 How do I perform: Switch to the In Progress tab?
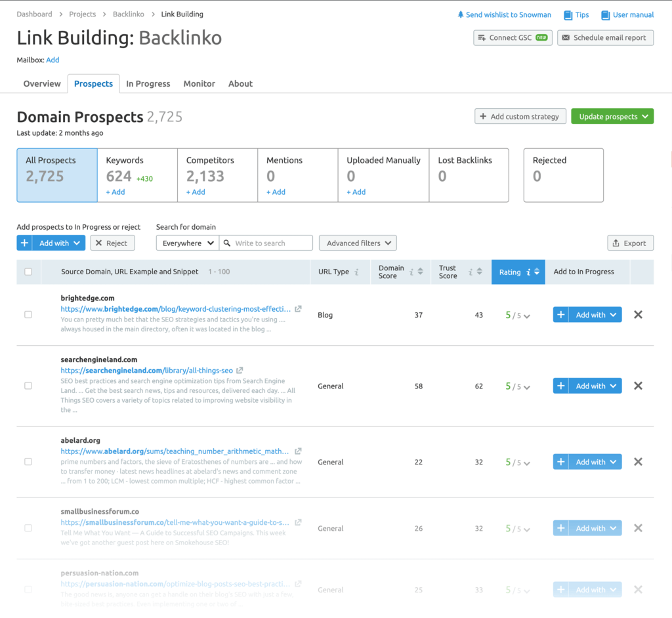[x=148, y=83]
